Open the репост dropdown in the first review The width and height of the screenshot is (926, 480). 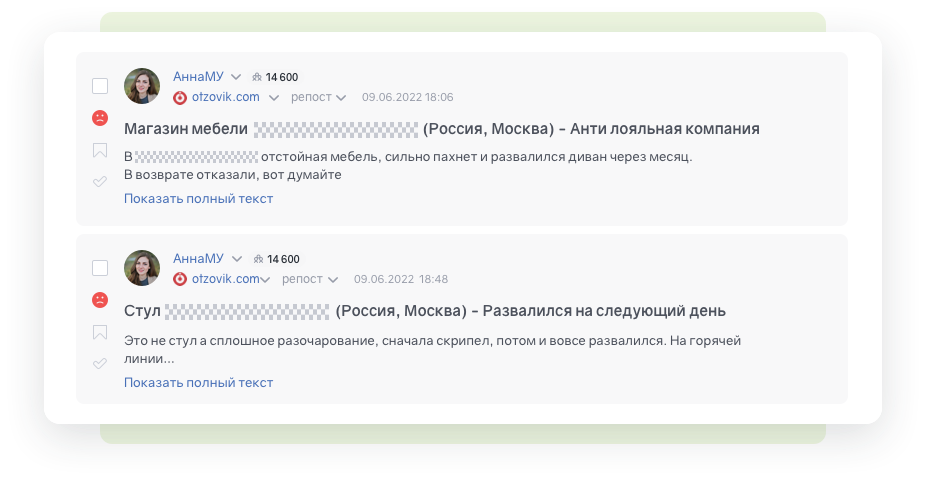[x=318, y=97]
